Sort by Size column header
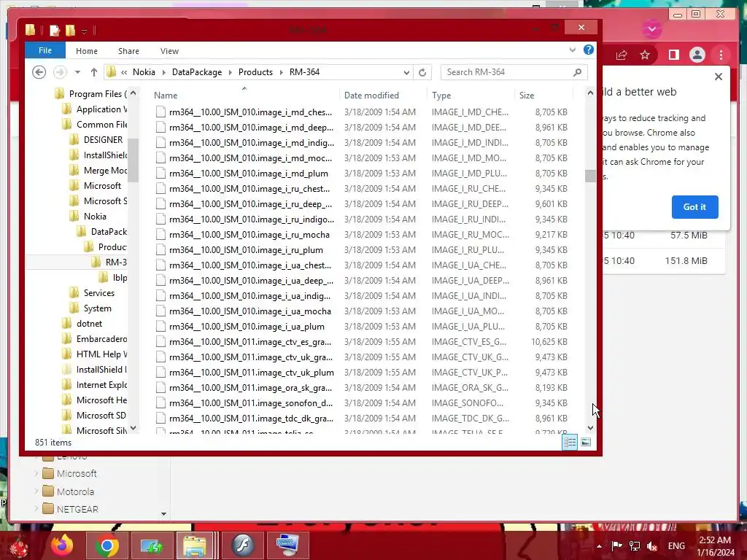The width and height of the screenshot is (747, 560). pos(527,96)
